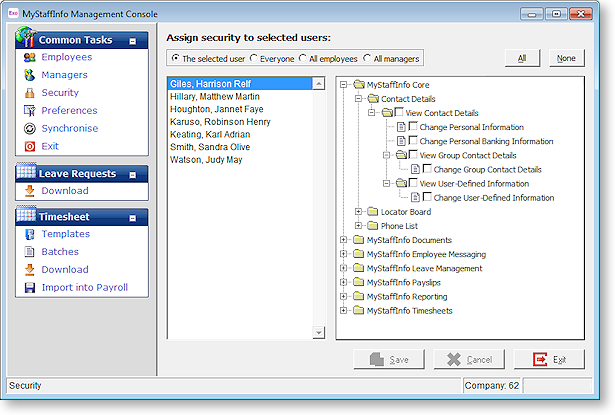Viewport: 615px width, 415px height.
Task: Click the Managers icon in sidebar
Action: point(28,75)
